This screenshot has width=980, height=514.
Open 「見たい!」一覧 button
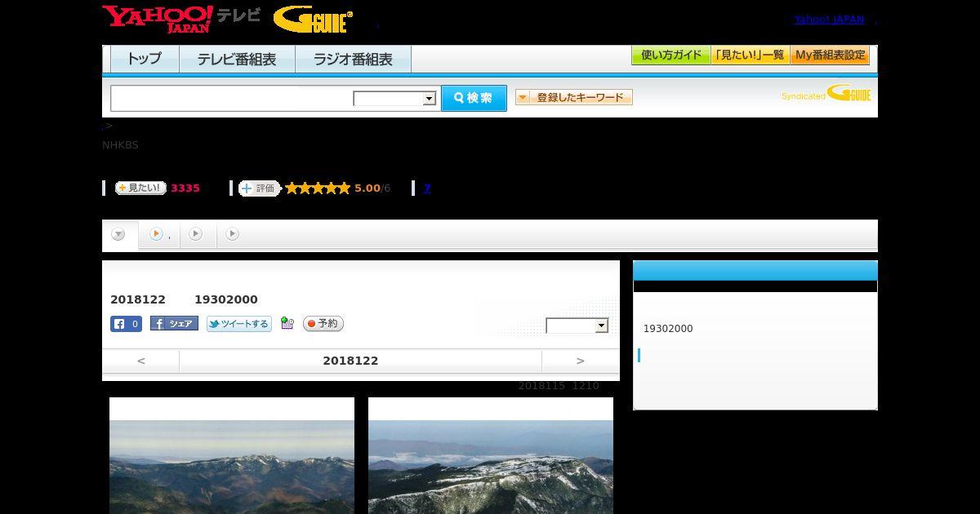tap(751, 55)
